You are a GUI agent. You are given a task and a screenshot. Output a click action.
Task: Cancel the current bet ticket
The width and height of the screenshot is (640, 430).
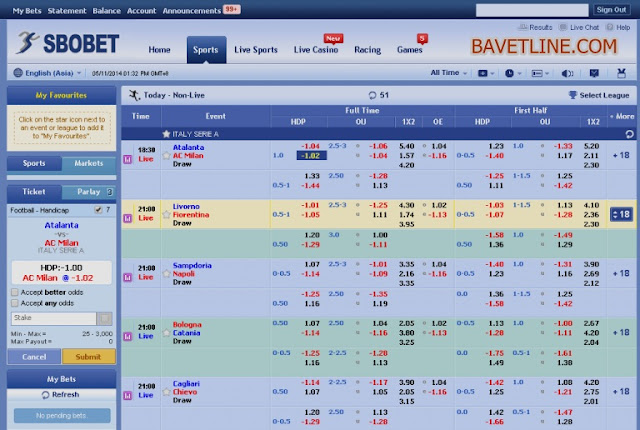(x=34, y=357)
